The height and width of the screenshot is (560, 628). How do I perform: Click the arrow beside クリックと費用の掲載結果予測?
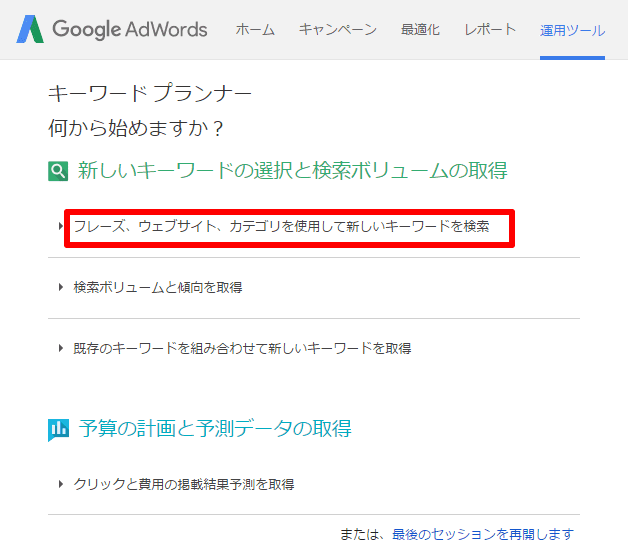pos(61,484)
